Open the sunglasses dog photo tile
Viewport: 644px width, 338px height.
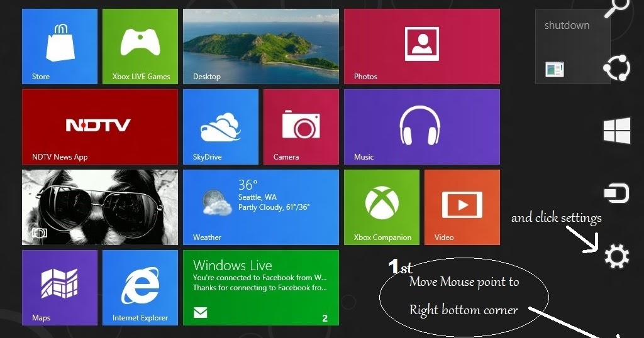pos(100,207)
